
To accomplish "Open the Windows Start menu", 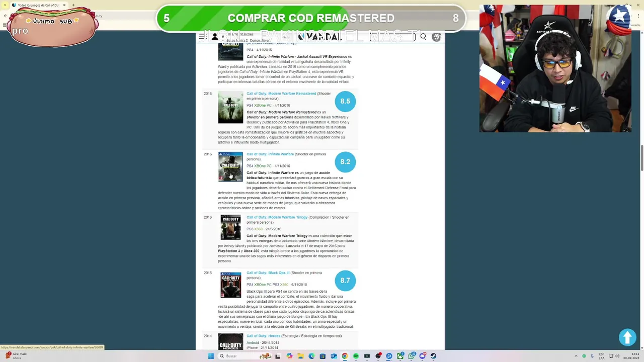I will tap(211, 356).
